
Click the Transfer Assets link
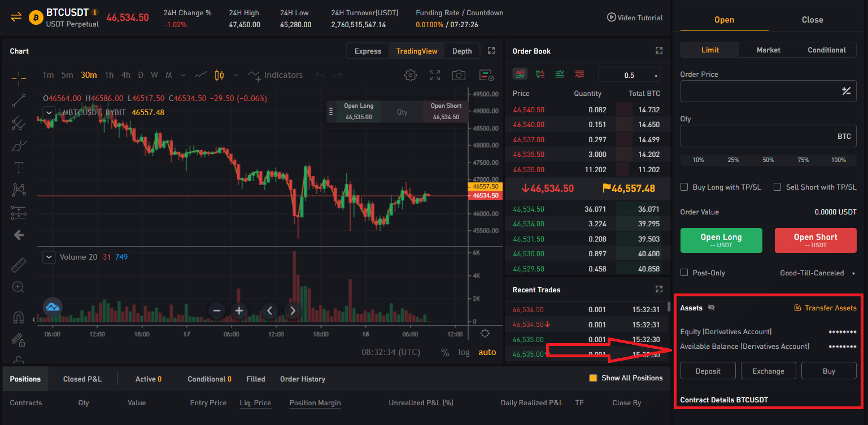click(830, 308)
